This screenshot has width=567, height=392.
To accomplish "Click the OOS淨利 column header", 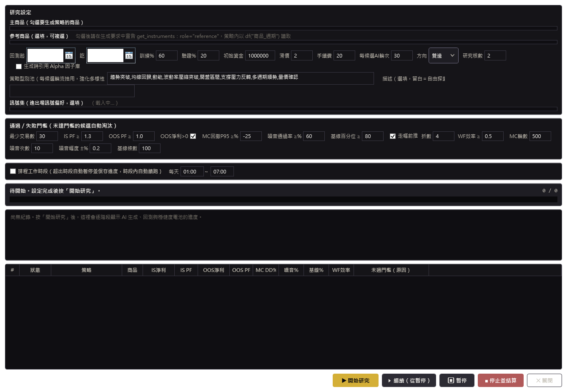I will coord(213,270).
